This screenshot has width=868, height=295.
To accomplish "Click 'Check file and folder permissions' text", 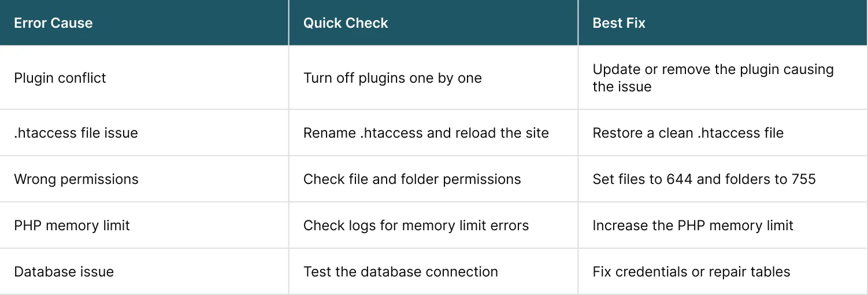I will click(412, 179).
